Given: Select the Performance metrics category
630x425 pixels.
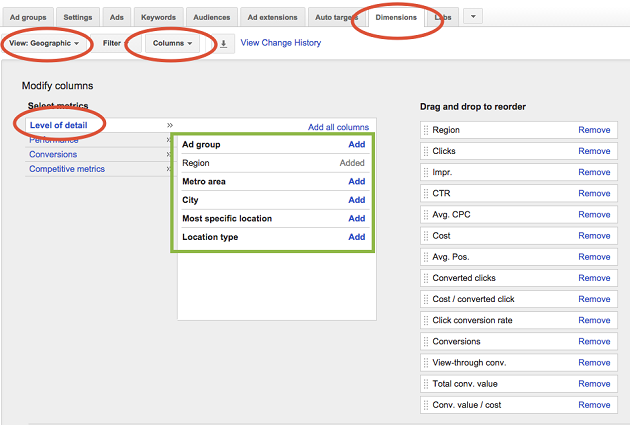Looking at the screenshot, I should (54, 140).
